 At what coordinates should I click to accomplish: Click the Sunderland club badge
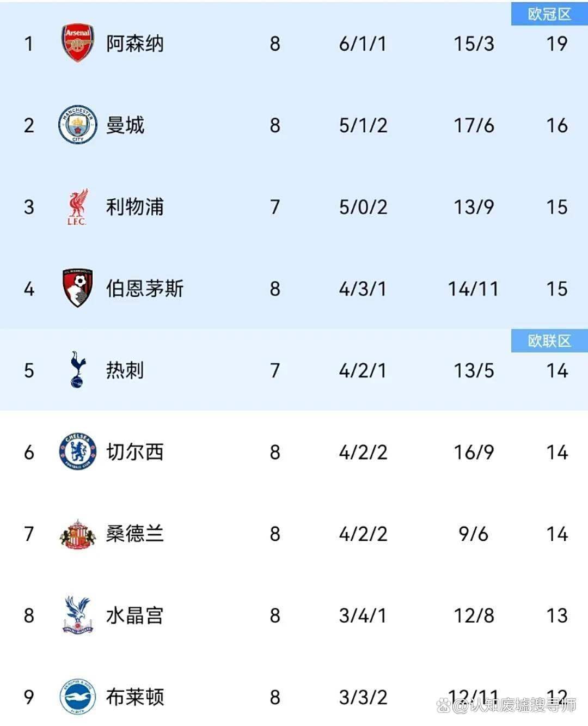coord(76,534)
